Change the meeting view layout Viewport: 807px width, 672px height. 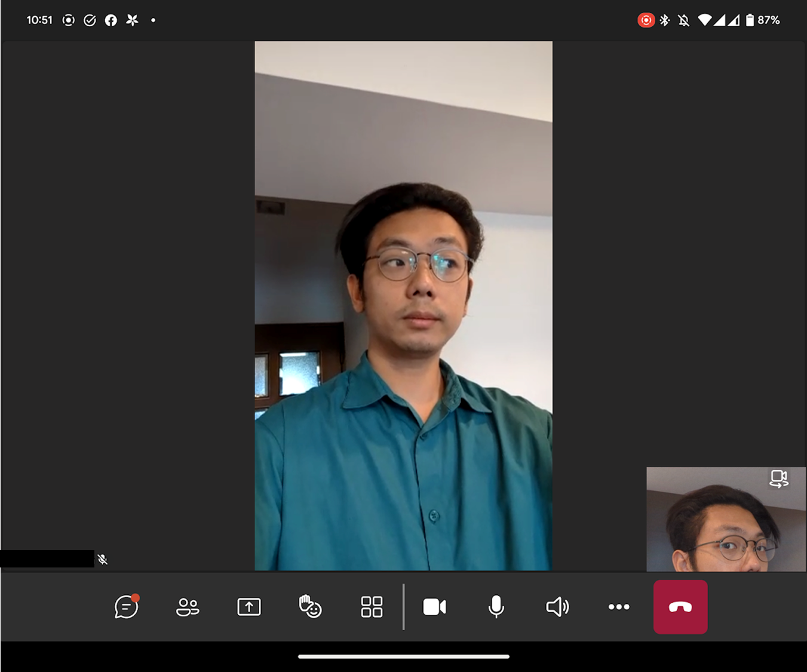click(x=372, y=607)
